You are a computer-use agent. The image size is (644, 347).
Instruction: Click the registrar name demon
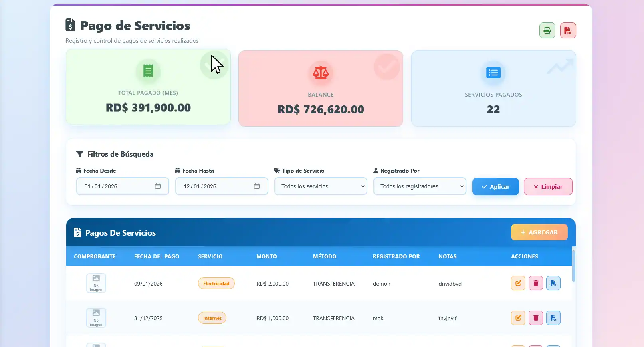[x=382, y=284]
